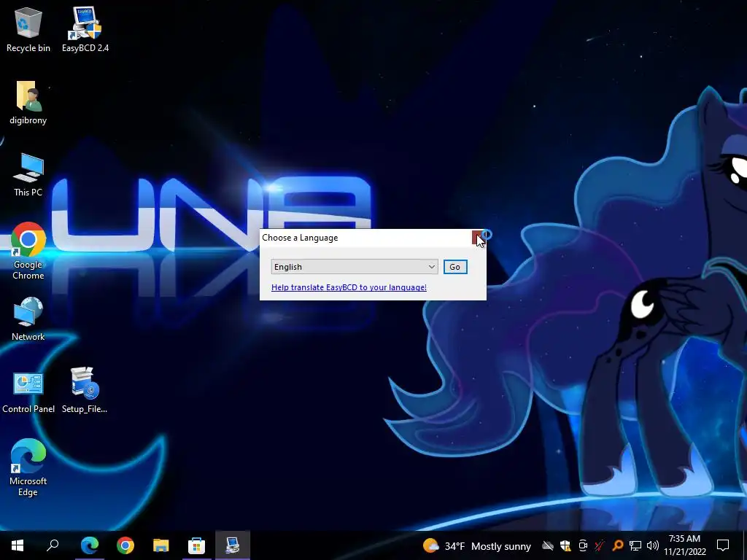Viewport: 747px width, 560px height.
Task: Open taskbar search magnifier
Action: coord(53,545)
